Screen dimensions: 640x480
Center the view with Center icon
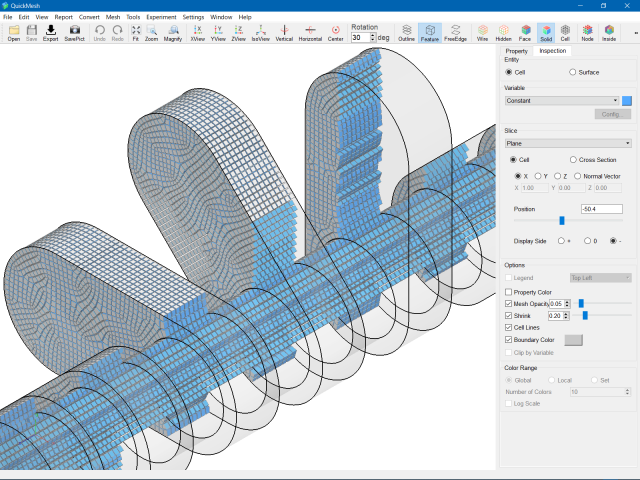(x=335, y=33)
